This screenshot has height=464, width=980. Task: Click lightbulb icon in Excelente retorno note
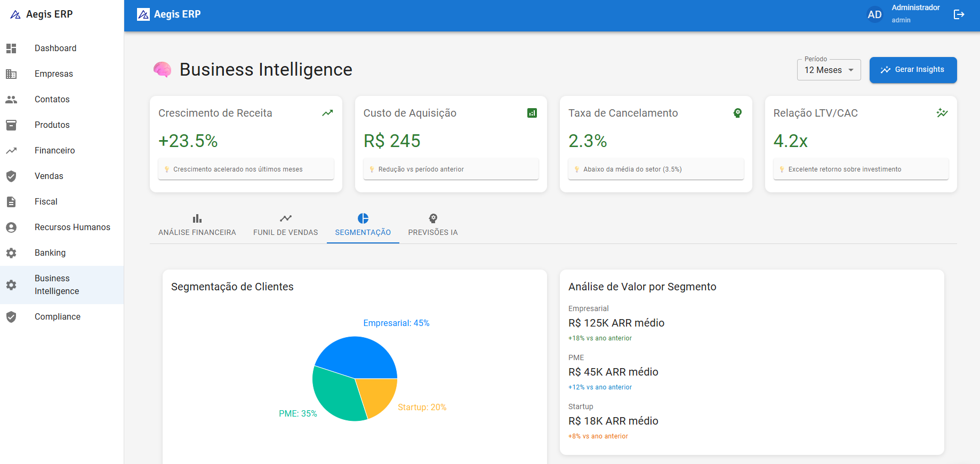pyautogui.click(x=782, y=169)
